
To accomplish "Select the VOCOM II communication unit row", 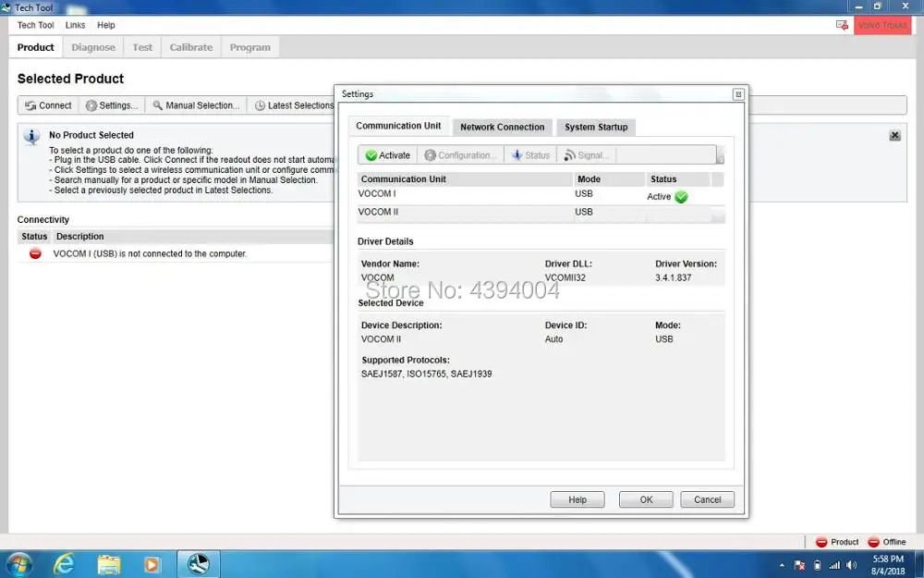I will (x=541, y=214).
